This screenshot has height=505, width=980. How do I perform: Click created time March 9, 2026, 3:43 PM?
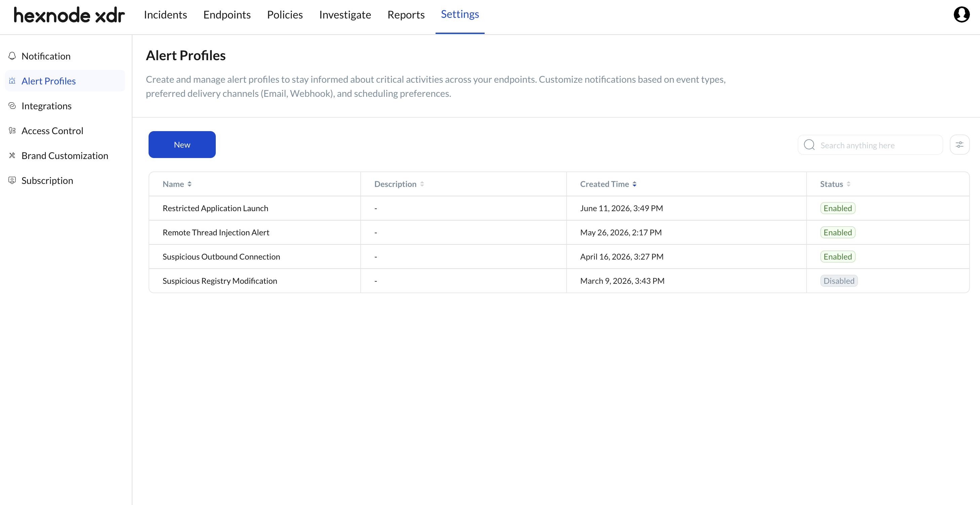pos(622,281)
